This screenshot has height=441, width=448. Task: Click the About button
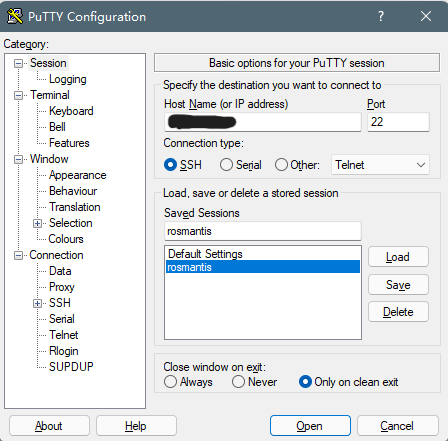(x=49, y=426)
